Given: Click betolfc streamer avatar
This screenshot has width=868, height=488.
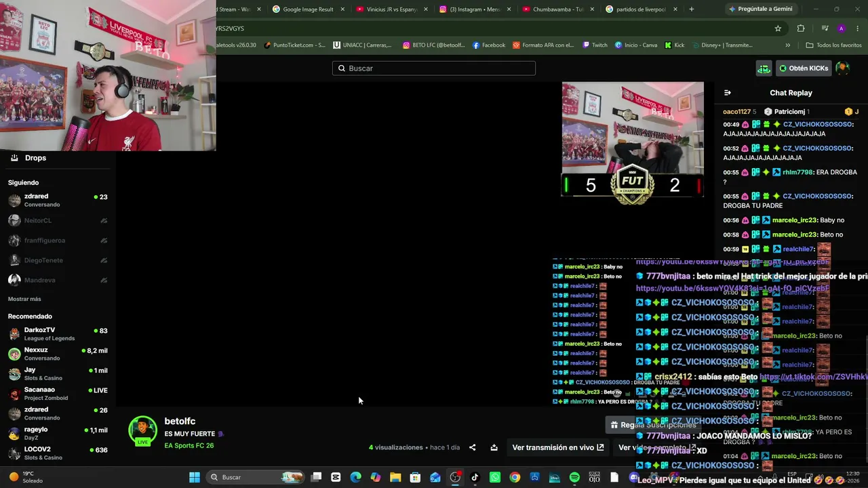Looking at the screenshot, I should 142,431.
